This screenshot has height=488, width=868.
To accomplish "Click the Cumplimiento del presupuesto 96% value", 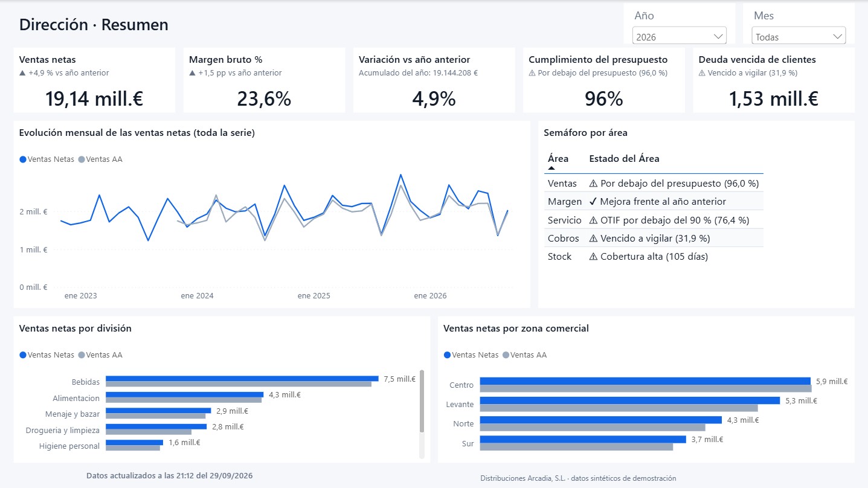I will (x=603, y=98).
